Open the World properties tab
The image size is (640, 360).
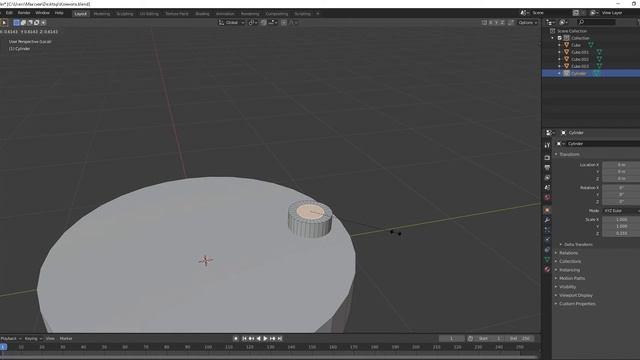pyautogui.click(x=547, y=197)
